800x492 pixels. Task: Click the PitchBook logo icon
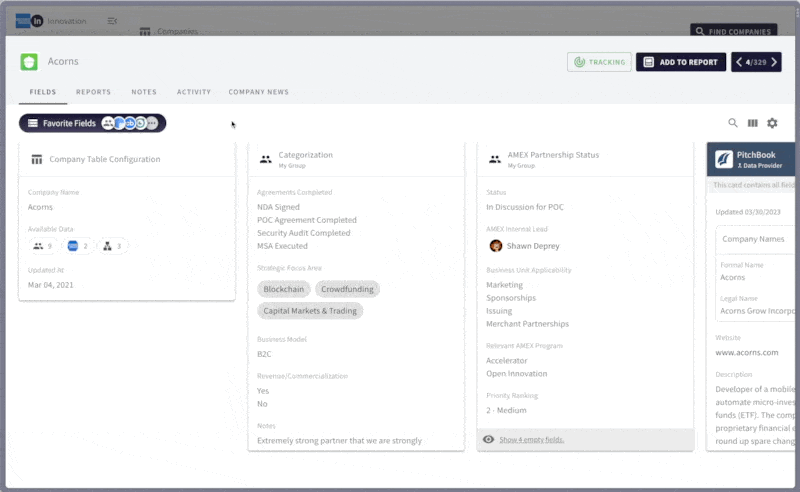tap(724, 159)
